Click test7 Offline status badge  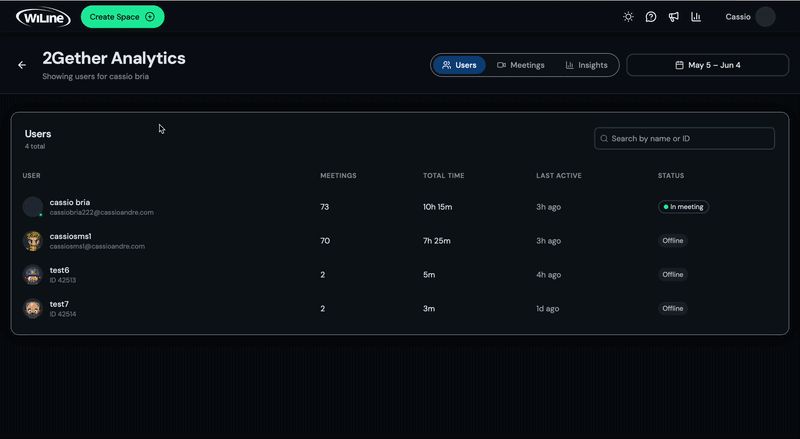672,308
